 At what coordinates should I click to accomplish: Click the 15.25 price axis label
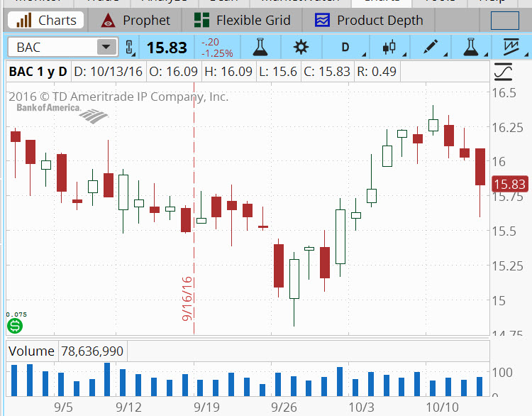[x=507, y=266]
